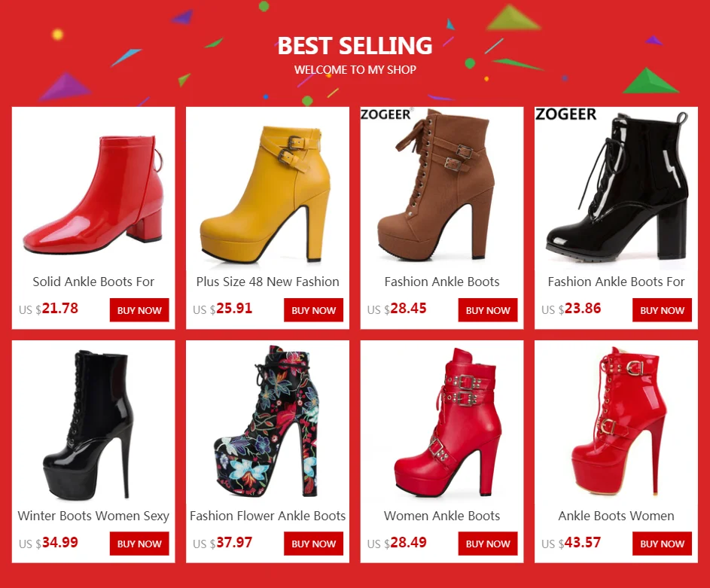Click Buy Now for the $43.57 boots
710x588 pixels.
662,544
